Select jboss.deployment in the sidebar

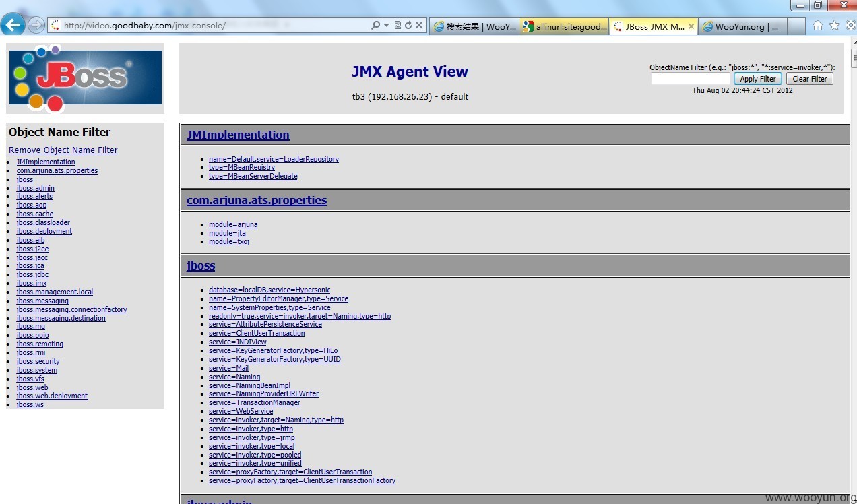pyautogui.click(x=44, y=231)
